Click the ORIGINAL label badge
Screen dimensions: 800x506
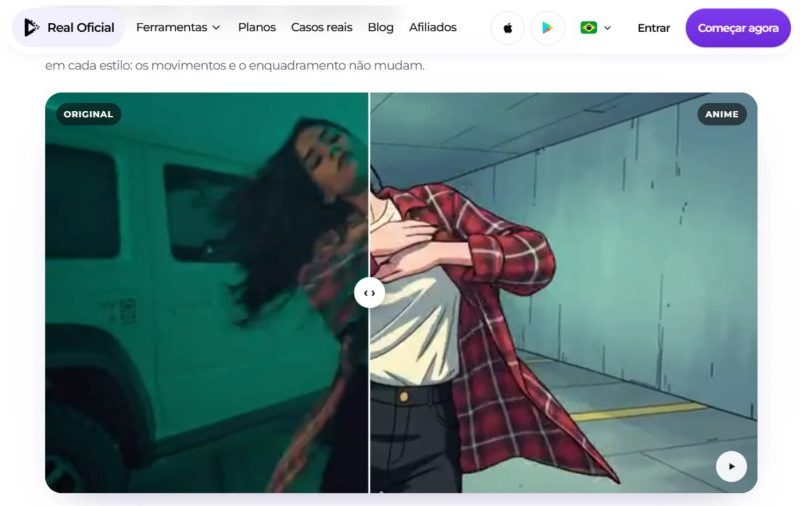(x=88, y=114)
